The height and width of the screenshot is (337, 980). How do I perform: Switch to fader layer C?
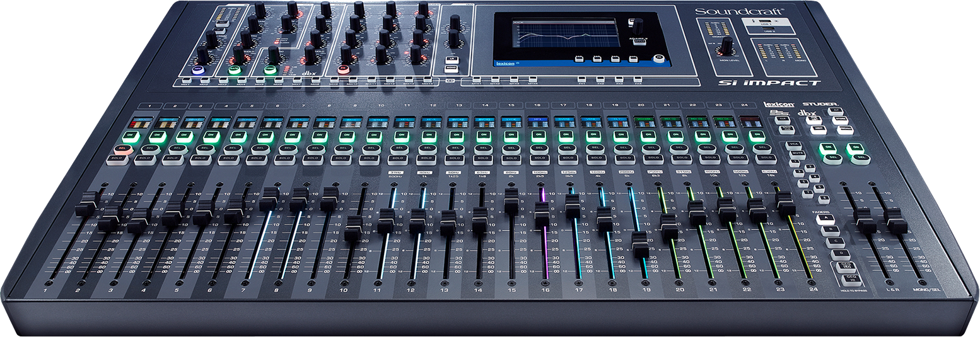coord(836,242)
